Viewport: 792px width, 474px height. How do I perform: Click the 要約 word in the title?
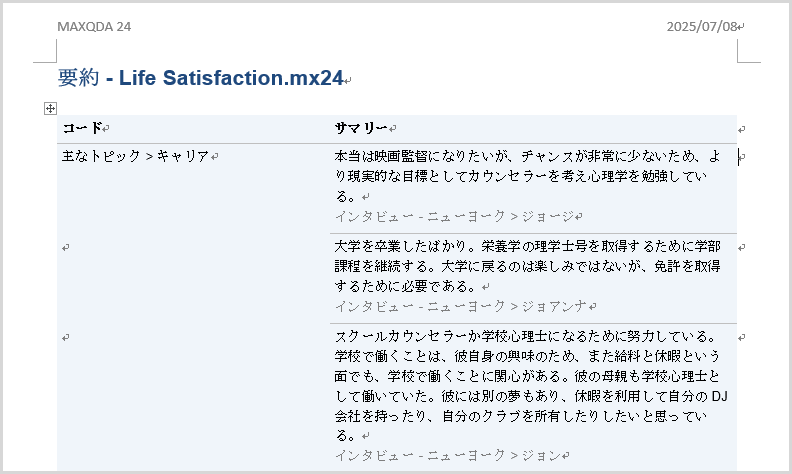(78, 78)
